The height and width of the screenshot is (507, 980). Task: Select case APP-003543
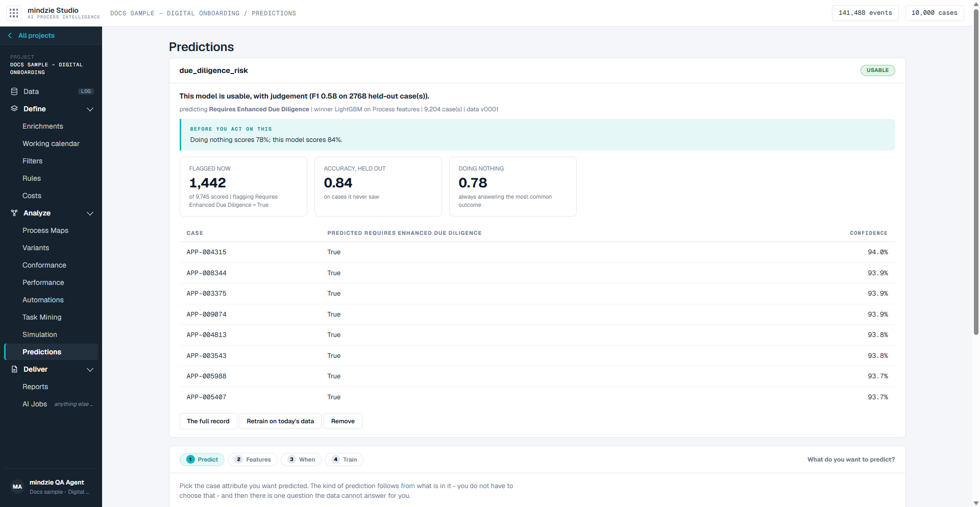206,356
